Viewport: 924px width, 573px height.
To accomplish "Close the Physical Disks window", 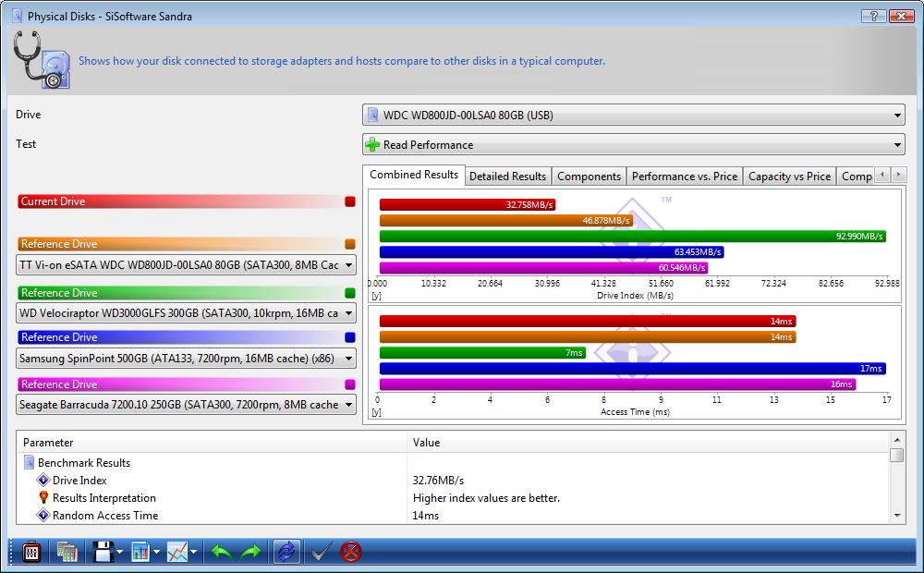I will point(901,16).
